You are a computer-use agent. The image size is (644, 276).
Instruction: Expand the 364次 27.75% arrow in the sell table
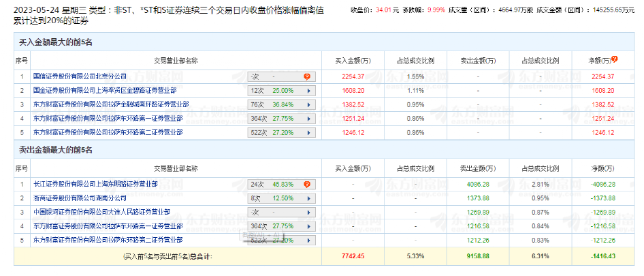(308, 226)
